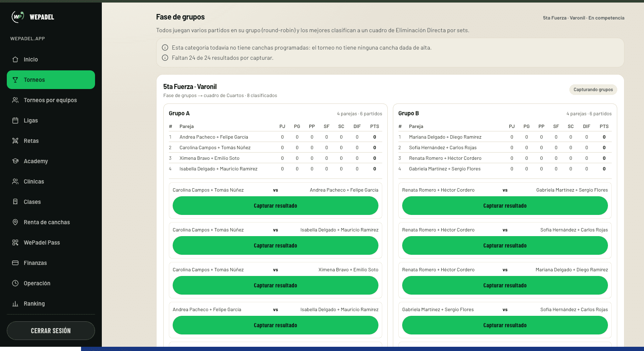Click the Clases clipboard icon
This screenshot has width=644, height=351.
15,202
